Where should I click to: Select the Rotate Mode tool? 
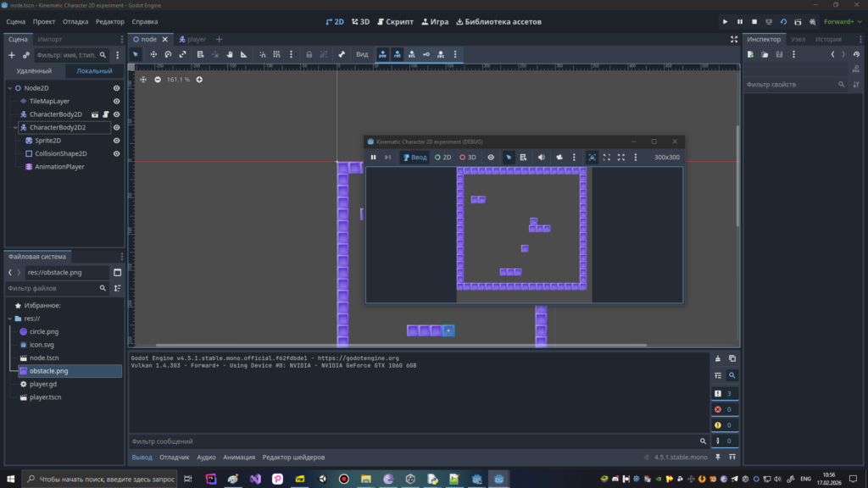pos(168,54)
